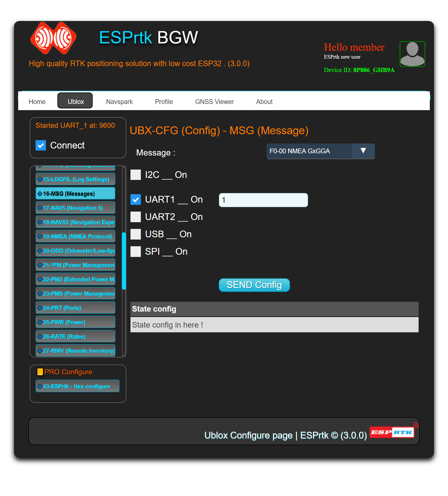Click diamond icon beside 15-LOGFIL entry
Viewport: 448px width, 496px height.
pos(40,179)
